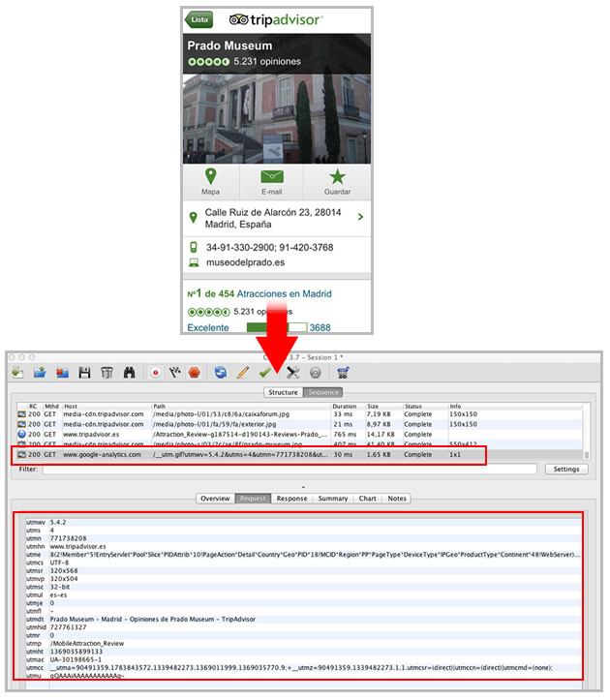Tap the E-mail envelope icon

point(272,177)
